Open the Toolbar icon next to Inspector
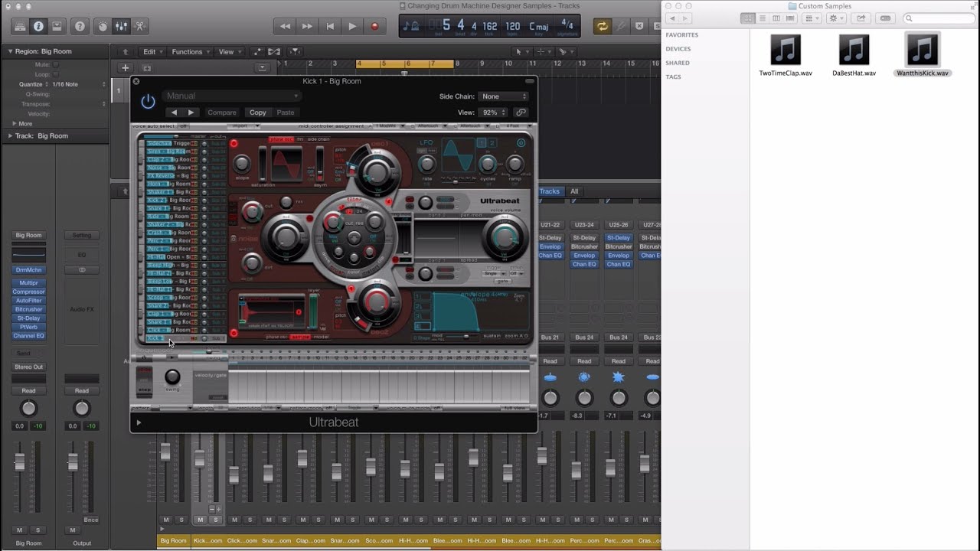This screenshot has width=980, height=551. pyautogui.click(x=57, y=26)
